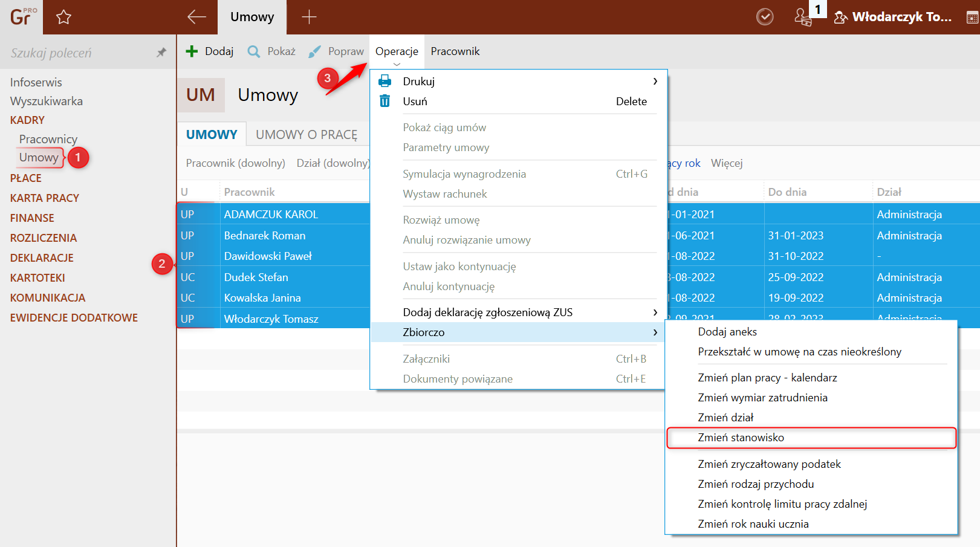Click the green plus Dodaj icon
Viewport: 980px width, 547px height.
tap(192, 51)
